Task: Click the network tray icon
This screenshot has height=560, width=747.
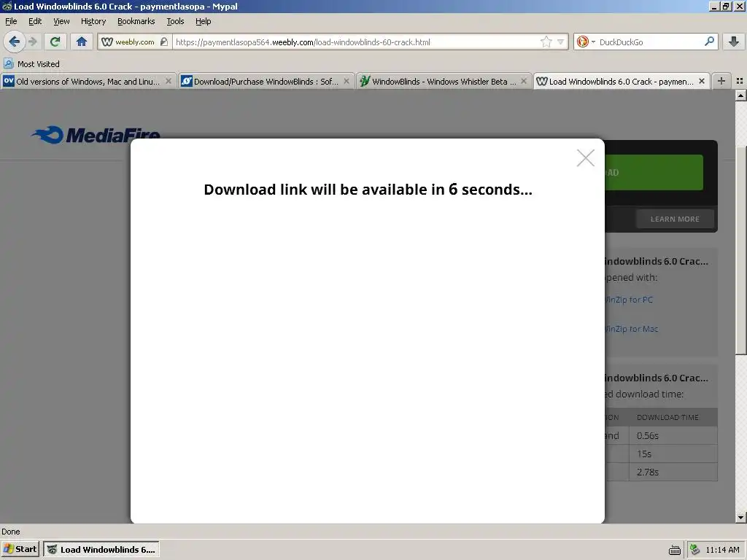Action: pos(695,550)
